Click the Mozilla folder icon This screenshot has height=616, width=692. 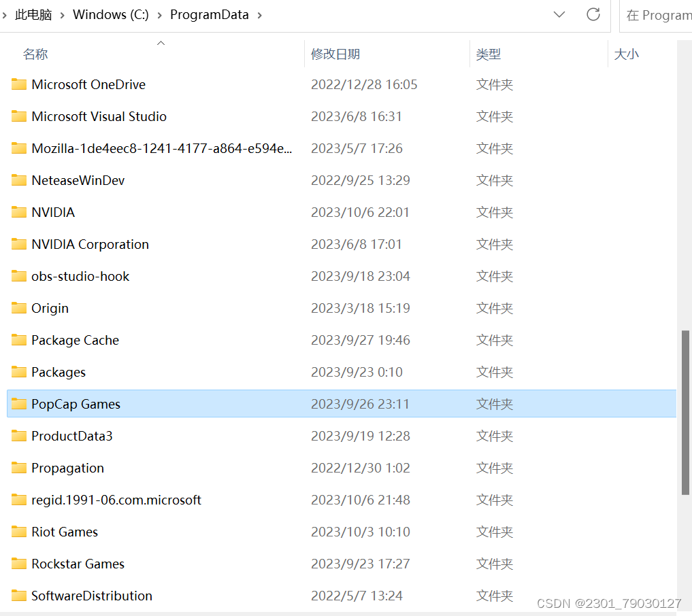(x=18, y=148)
